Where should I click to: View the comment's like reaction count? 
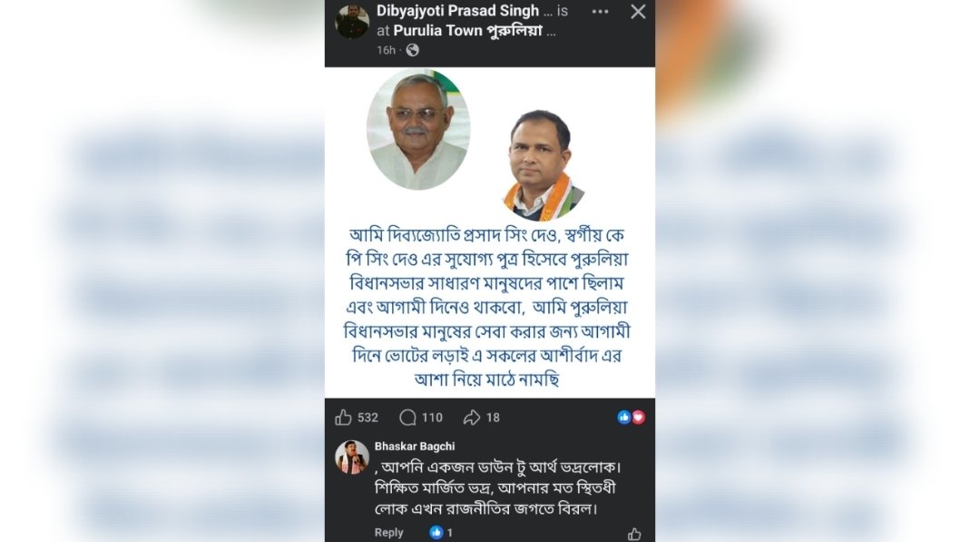(x=441, y=533)
